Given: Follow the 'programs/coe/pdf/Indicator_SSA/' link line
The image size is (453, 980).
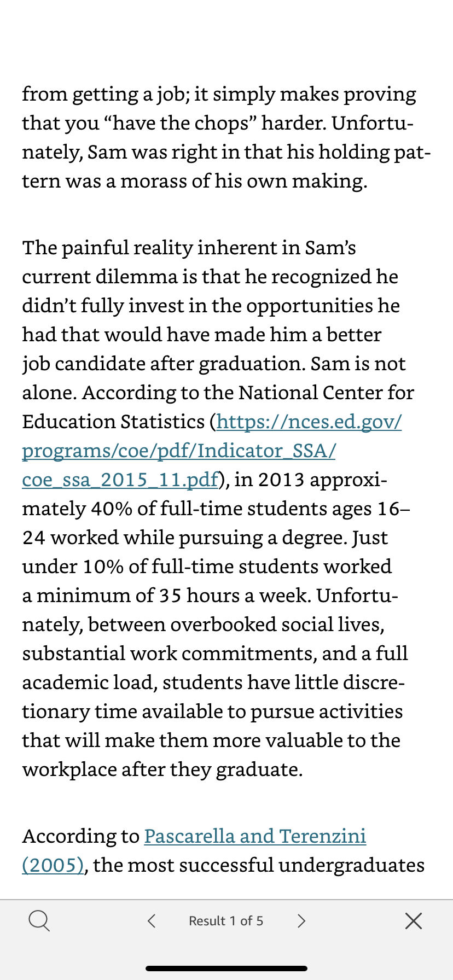Looking at the screenshot, I should (179, 451).
